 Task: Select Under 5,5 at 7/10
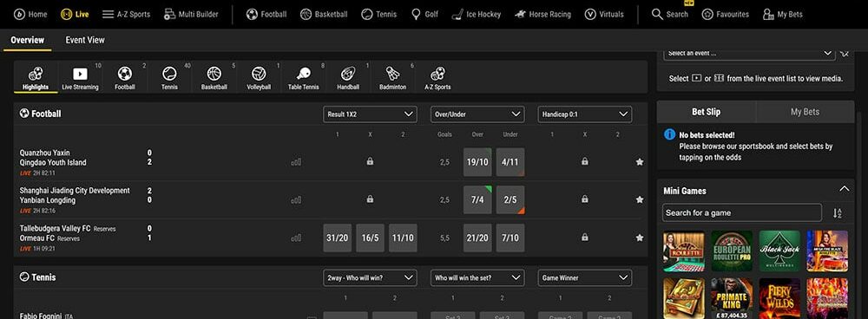click(510, 238)
